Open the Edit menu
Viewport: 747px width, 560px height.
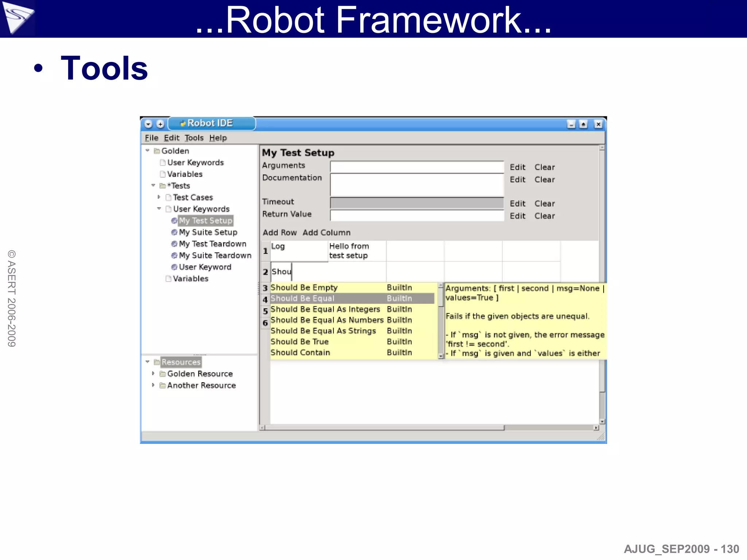point(171,138)
